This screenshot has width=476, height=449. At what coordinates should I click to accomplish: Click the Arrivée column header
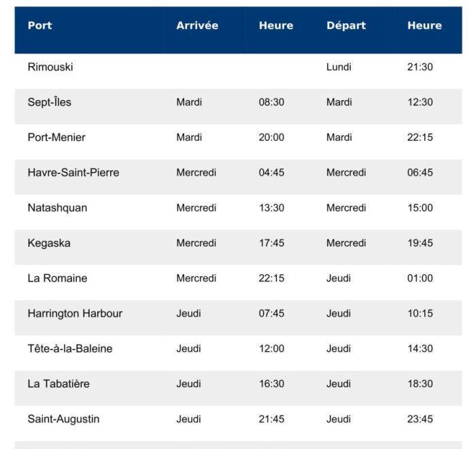197,26
